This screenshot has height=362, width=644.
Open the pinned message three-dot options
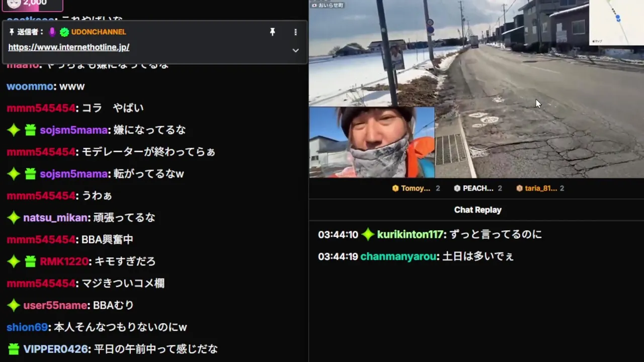[x=295, y=32]
